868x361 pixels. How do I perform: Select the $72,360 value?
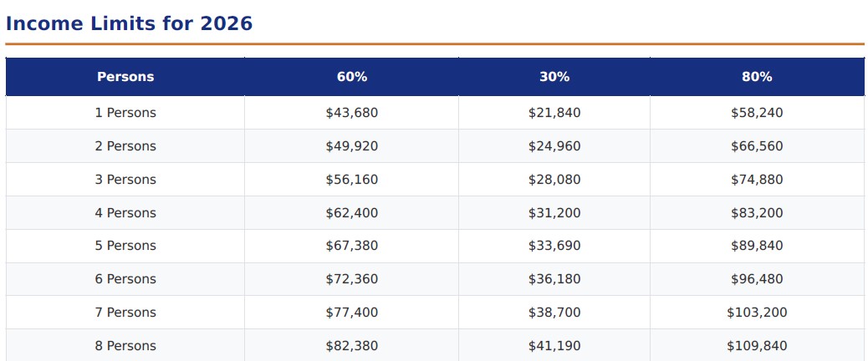pyautogui.click(x=351, y=279)
